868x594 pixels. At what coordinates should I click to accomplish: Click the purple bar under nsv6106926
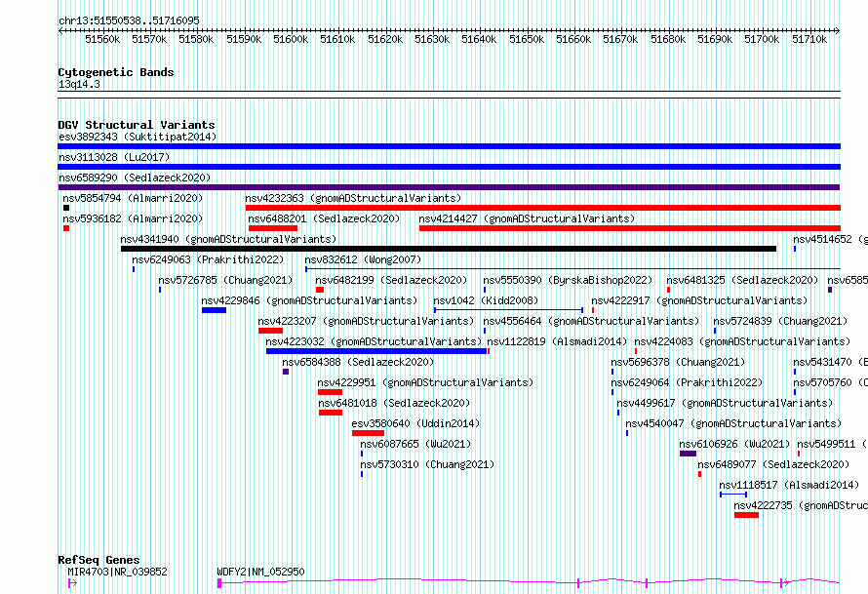[689, 454]
